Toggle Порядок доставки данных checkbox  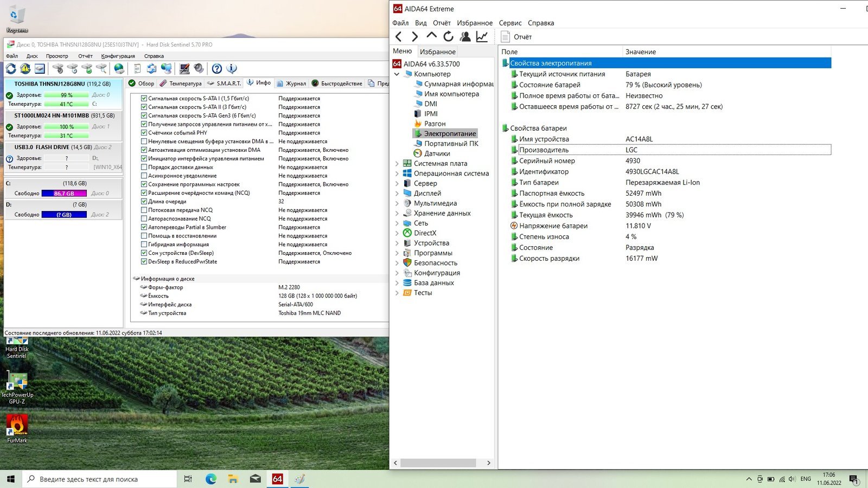(144, 167)
